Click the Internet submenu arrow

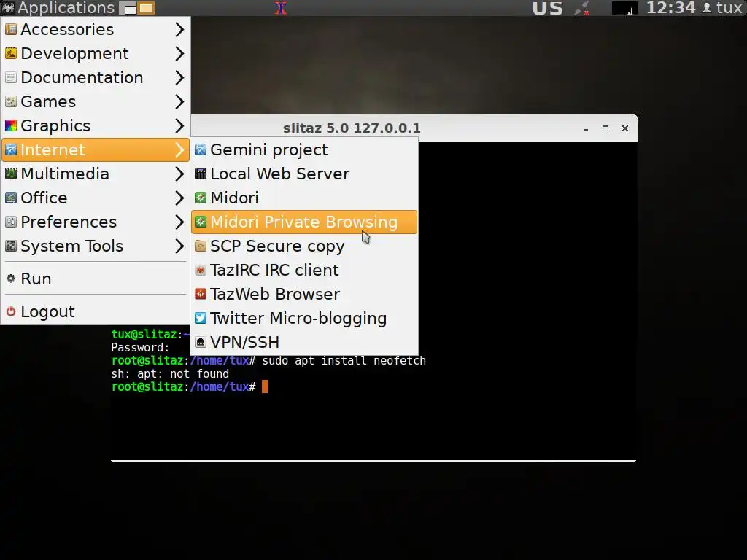(179, 149)
